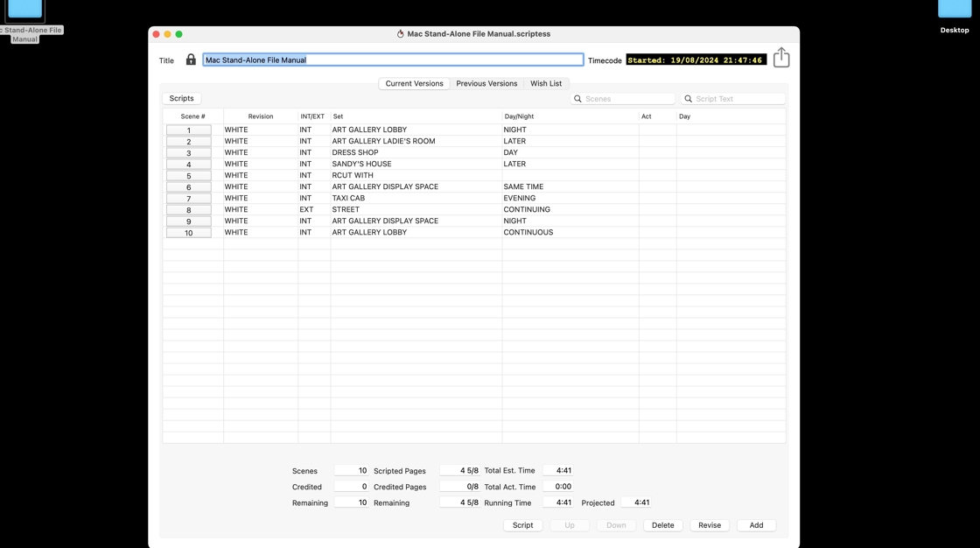Click the Script Text search magnifier icon
The height and width of the screenshot is (548, 980).
tap(688, 99)
